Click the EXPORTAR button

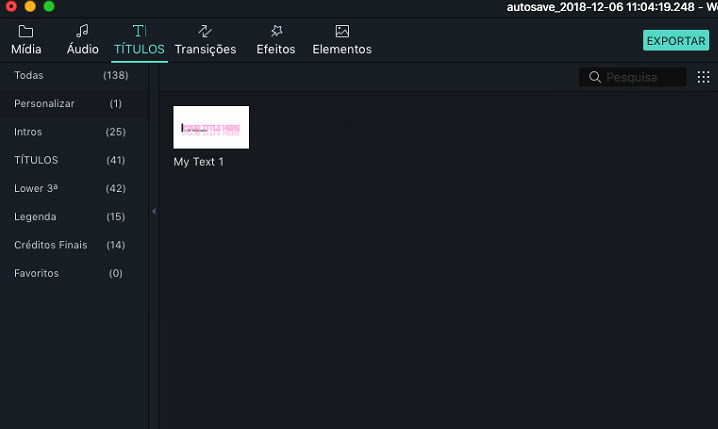[x=676, y=40]
